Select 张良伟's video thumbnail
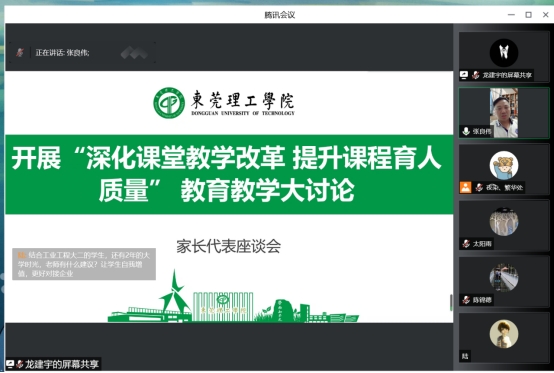Viewport: 554px width, 373px height. click(x=504, y=113)
